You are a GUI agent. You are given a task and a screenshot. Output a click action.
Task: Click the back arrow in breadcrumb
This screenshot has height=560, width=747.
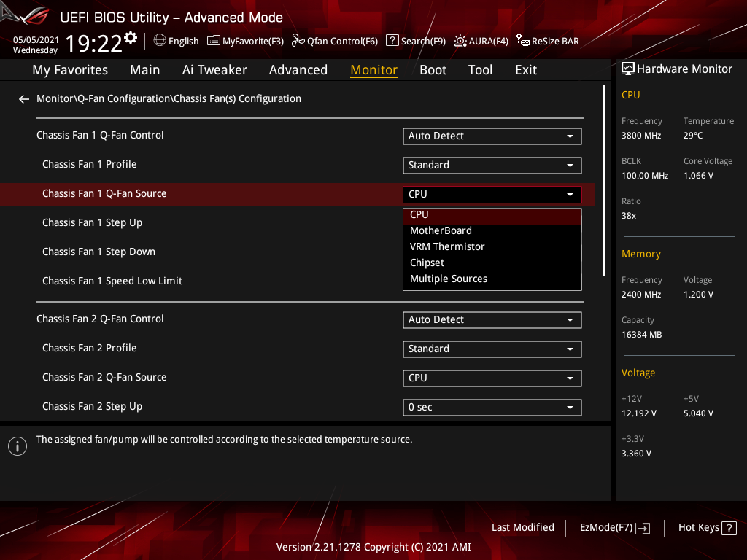tap(24, 98)
